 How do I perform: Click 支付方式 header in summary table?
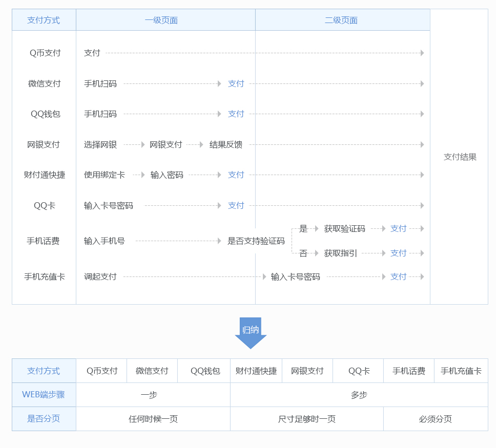[x=44, y=371]
